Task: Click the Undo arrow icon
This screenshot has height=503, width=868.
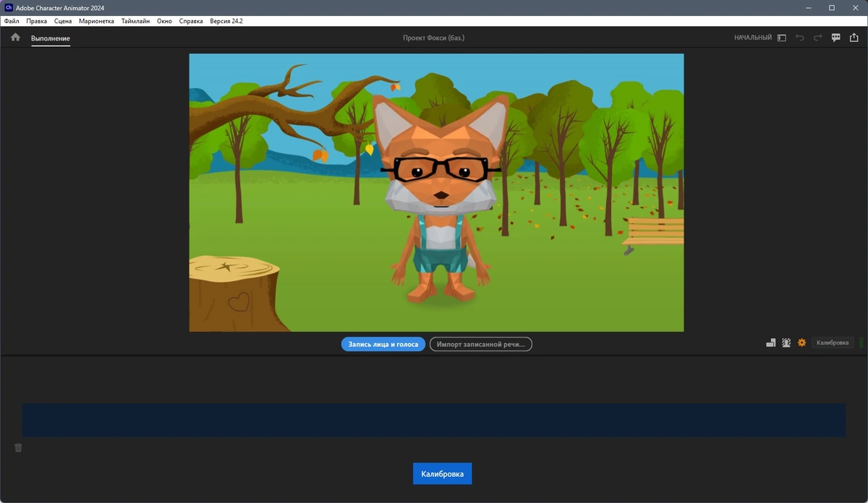Action: pos(799,38)
